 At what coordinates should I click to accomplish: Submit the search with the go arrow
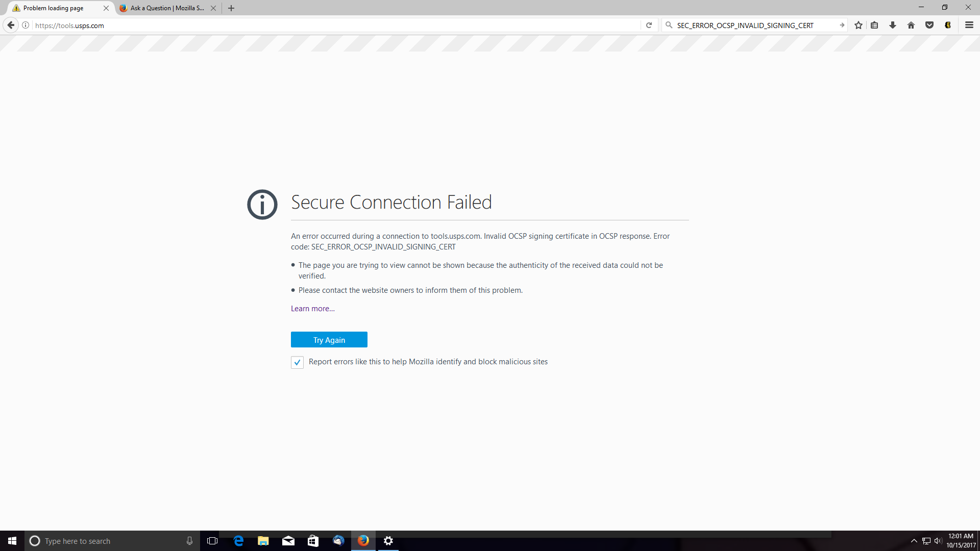[x=842, y=25]
